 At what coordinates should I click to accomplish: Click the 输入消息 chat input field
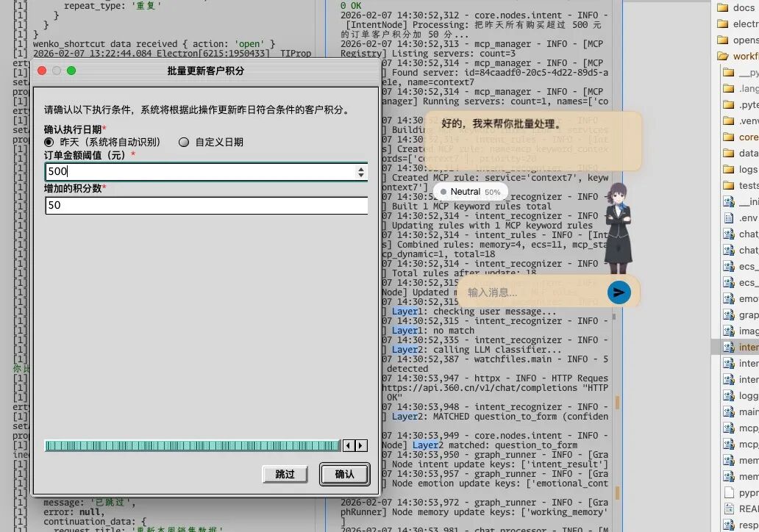(x=515, y=292)
